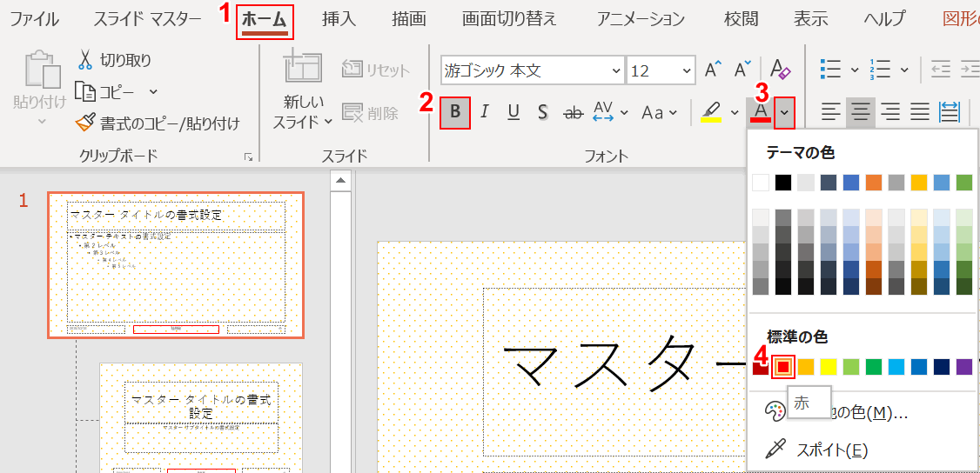Expand bulleted list options arrow
Image resolution: width=980 pixels, height=473 pixels.
point(855,70)
